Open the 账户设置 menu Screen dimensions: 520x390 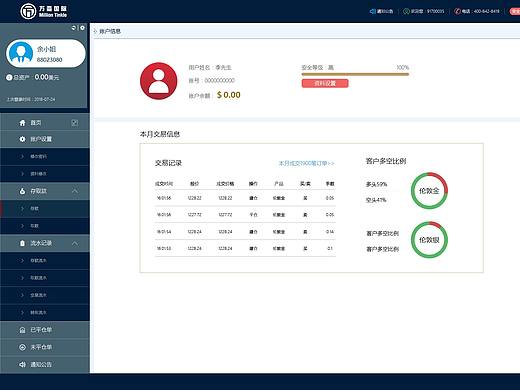[x=45, y=139]
